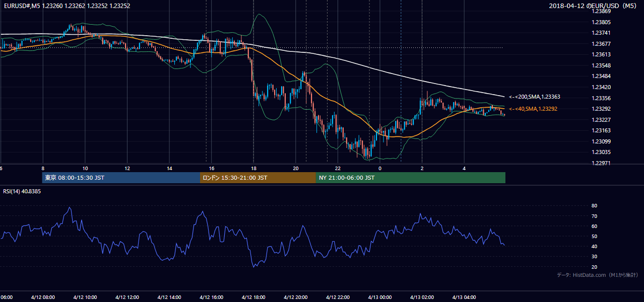
Task: Click RSI axis level 50
Action: click(594, 236)
